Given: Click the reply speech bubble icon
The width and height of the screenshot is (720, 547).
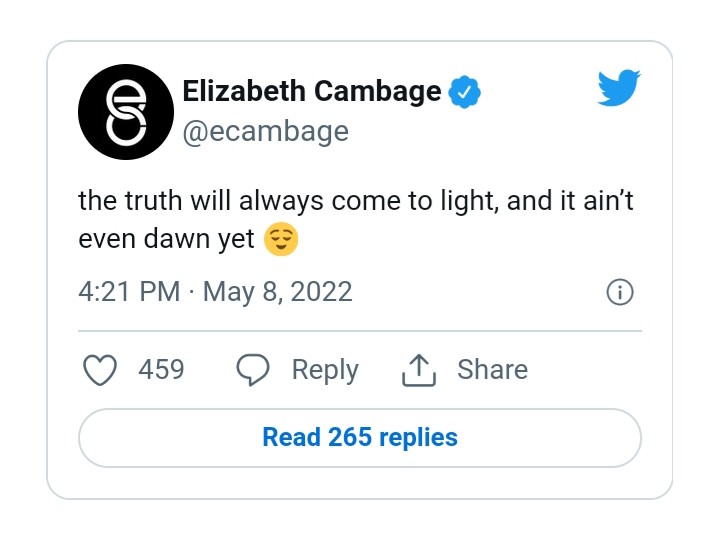Looking at the screenshot, I should (253, 370).
